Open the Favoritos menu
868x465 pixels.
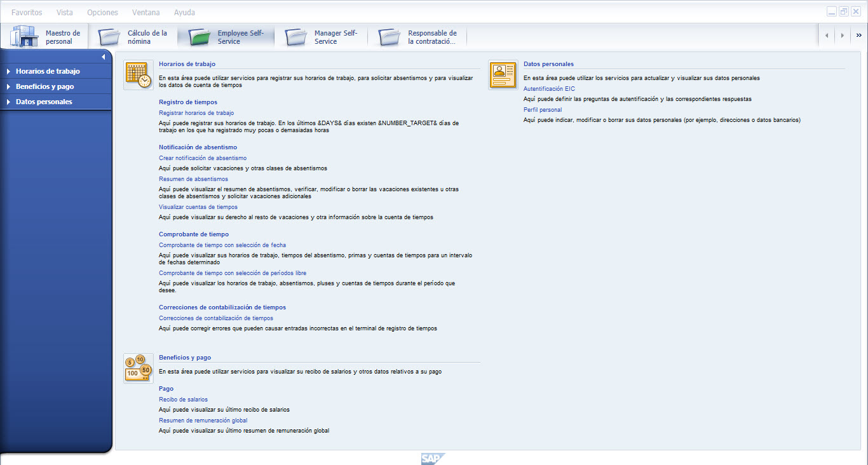point(27,11)
